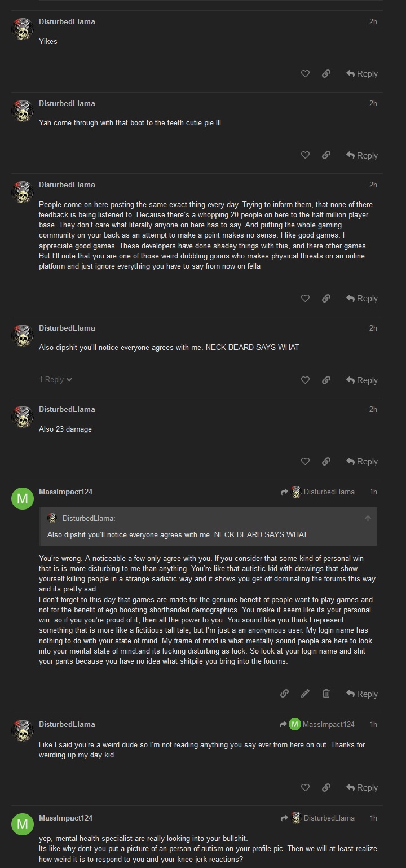406x868 pixels.
Task: Like the "Yikes" post
Action: pyautogui.click(x=305, y=74)
